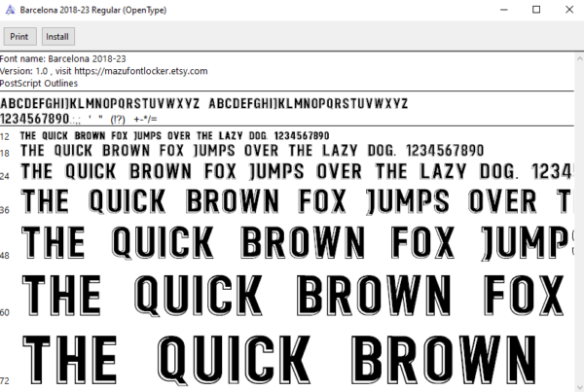Click the 'PostScript Outlines' text

point(39,84)
